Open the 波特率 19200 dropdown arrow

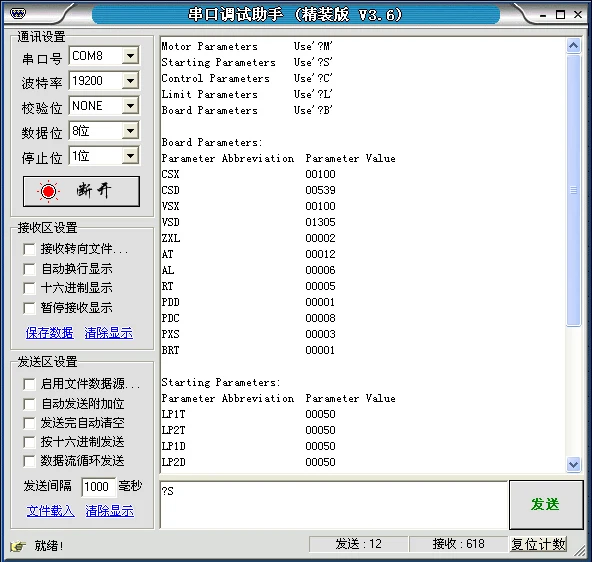[x=130, y=81]
